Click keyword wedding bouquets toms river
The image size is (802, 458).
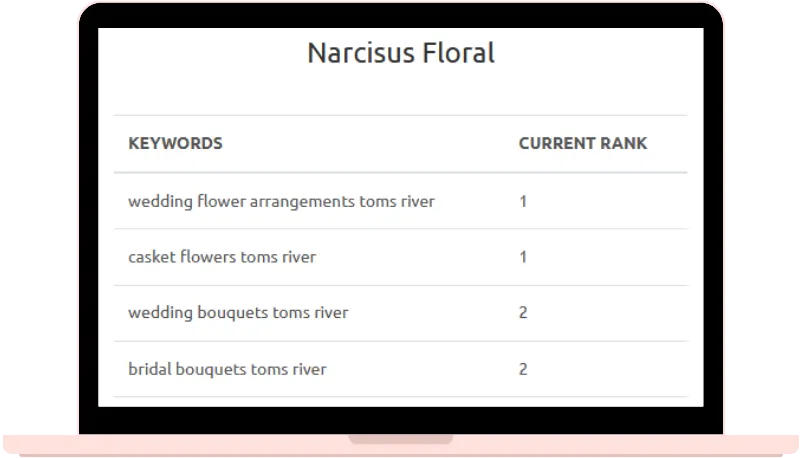238,313
